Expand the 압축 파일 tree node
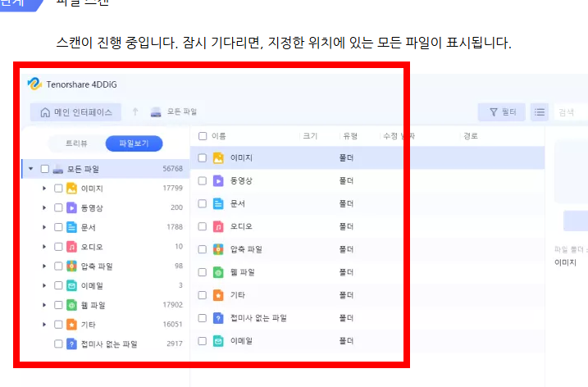This screenshot has width=588, height=387. (x=44, y=266)
